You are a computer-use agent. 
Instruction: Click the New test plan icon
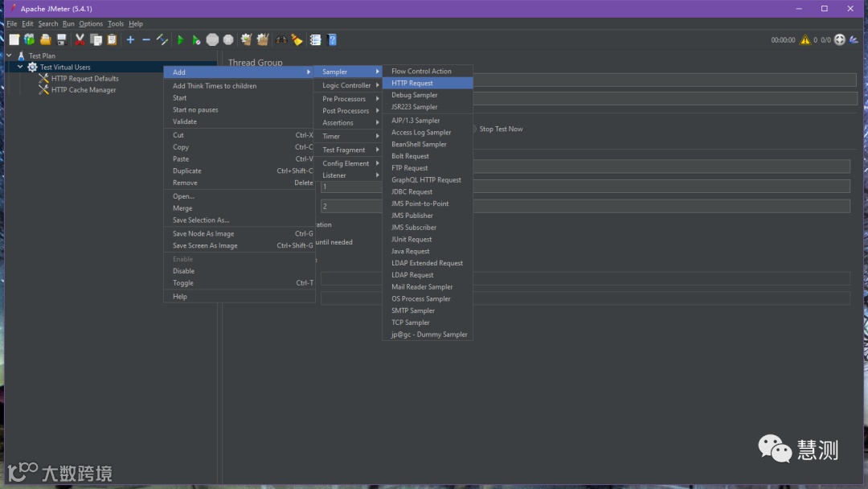[14, 40]
